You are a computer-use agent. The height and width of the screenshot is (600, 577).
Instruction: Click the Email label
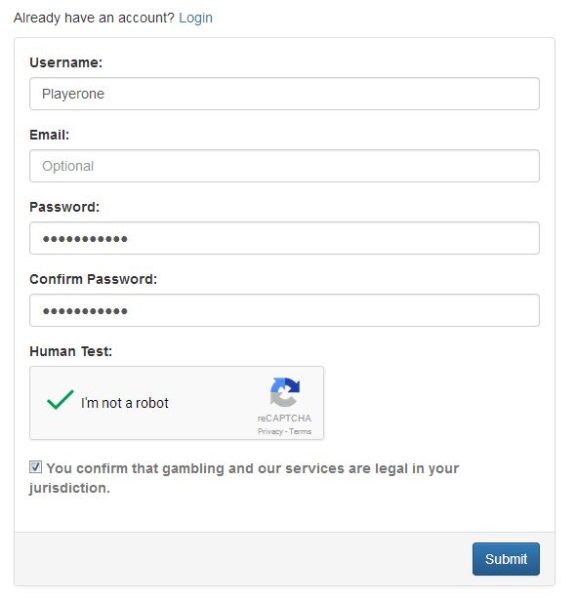click(x=49, y=135)
